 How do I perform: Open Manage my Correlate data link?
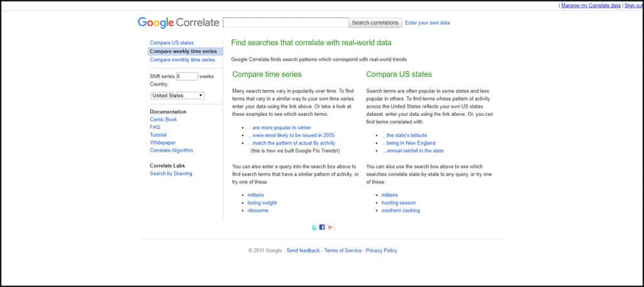click(x=591, y=6)
